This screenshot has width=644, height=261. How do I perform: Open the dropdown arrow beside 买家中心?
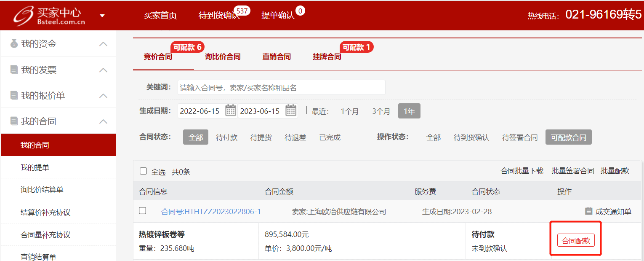[102, 16]
